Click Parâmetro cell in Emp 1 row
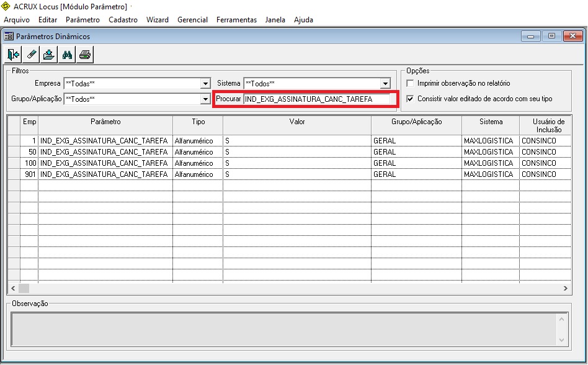The width and height of the screenshot is (588, 365). click(x=105, y=141)
